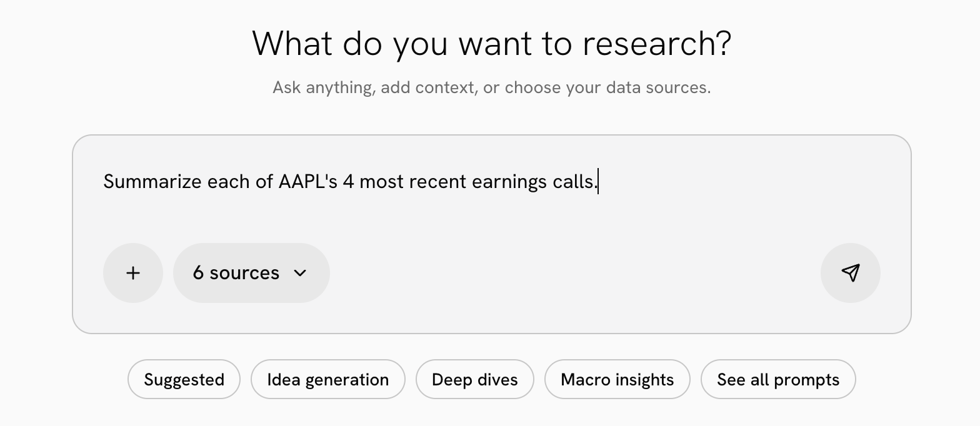Click the words most recent in query
The height and width of the screenshot is (426, 980).
coord(413,182)
